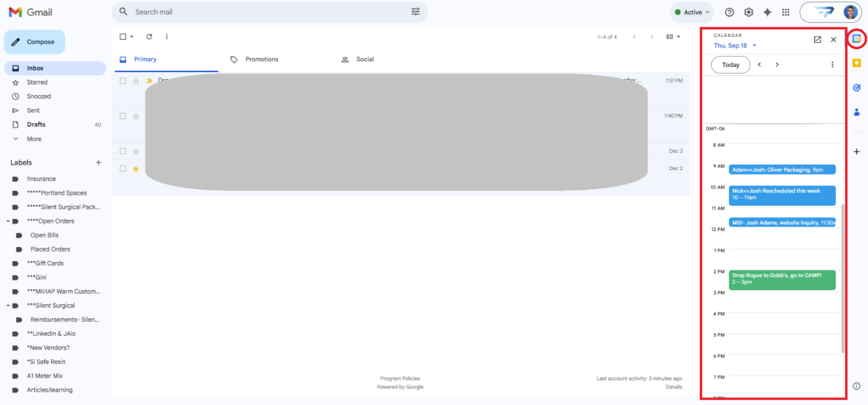The height and width of the screenshot is (405, 868).
Task: Switch to the Promotions tab
Action: click(x=261, y=59)
